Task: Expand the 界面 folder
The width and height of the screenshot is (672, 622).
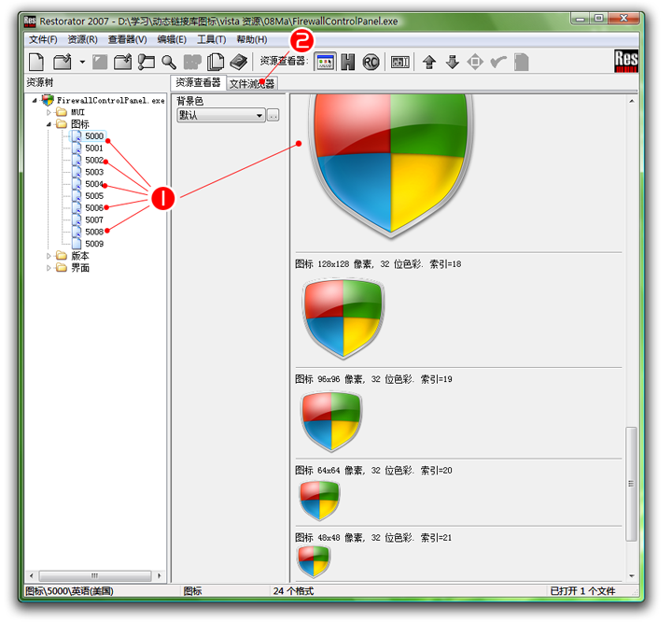Action: pos(49,268)
